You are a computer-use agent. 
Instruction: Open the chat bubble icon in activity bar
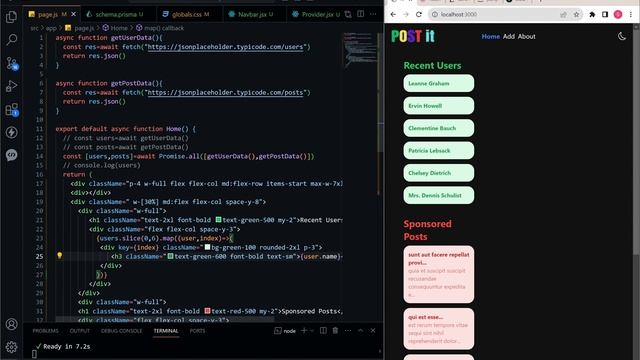(11, 155)
